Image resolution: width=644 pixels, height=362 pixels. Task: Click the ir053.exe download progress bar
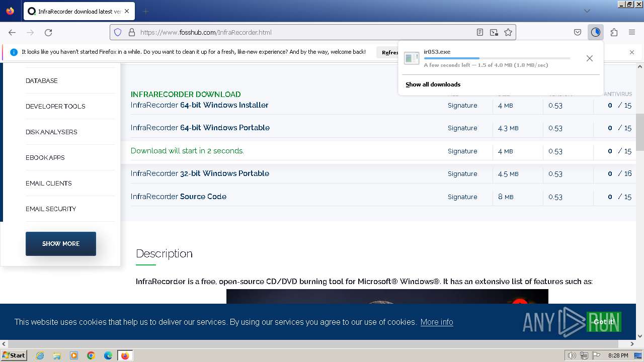point(497,58)
